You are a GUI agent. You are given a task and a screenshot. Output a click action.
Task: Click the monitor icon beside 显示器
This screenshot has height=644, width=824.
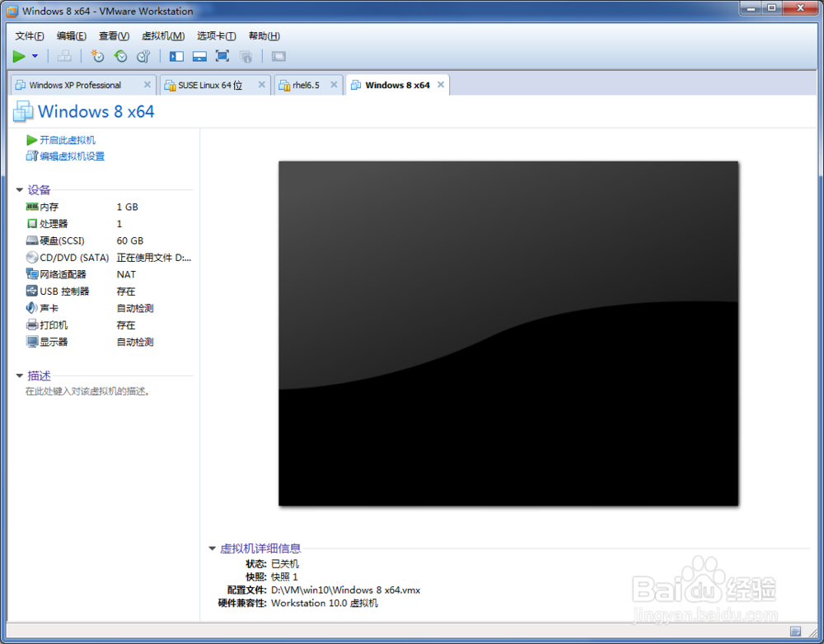pos(32,342)
